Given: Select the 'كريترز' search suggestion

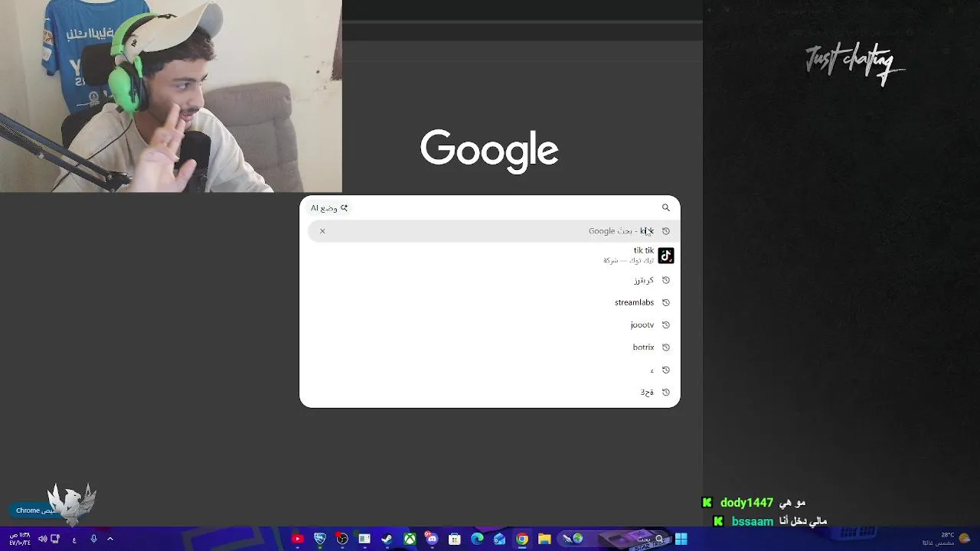Looking at the screenshot, I should coord(490,280).
